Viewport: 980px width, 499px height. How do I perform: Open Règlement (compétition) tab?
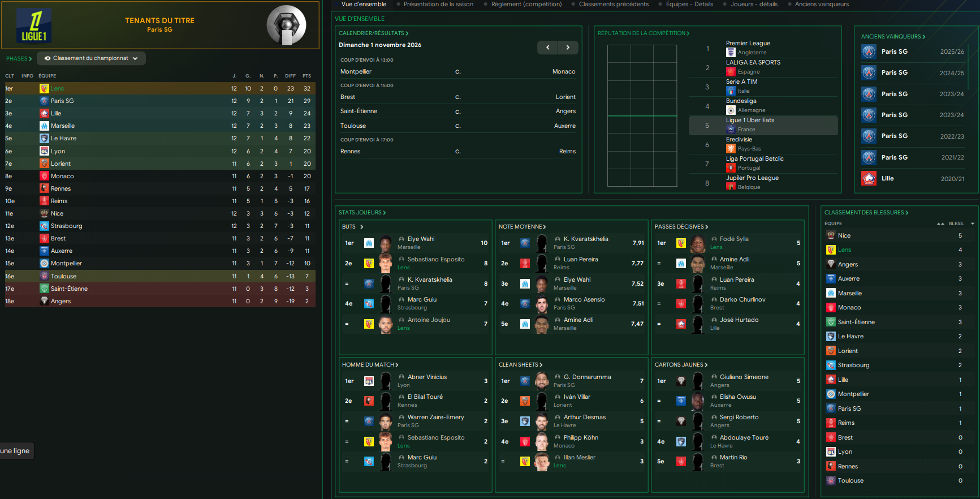pyautogui.click(x=526, y=4)
